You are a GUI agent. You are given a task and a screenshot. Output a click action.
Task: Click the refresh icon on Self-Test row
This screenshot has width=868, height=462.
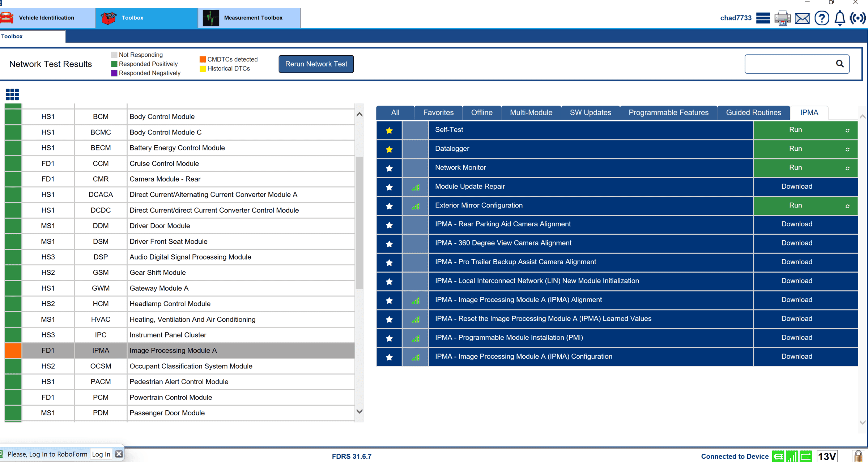tap(847, 131)
